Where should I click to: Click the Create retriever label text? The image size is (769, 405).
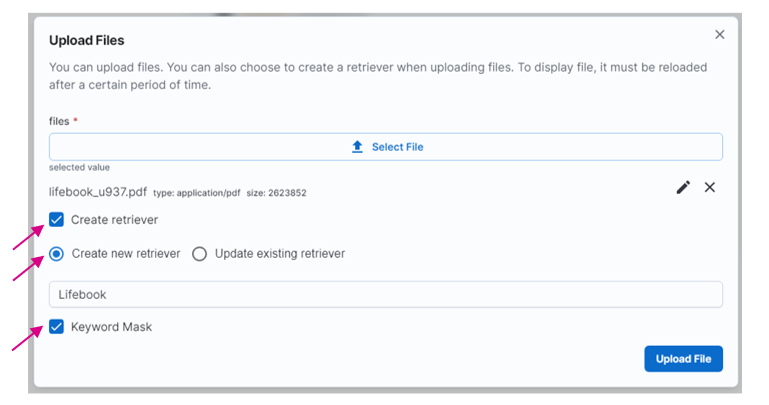(114, 220)
